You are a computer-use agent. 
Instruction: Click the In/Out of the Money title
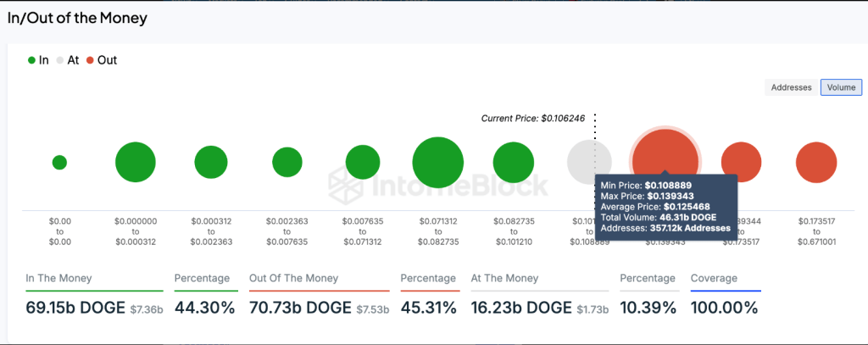77,18
